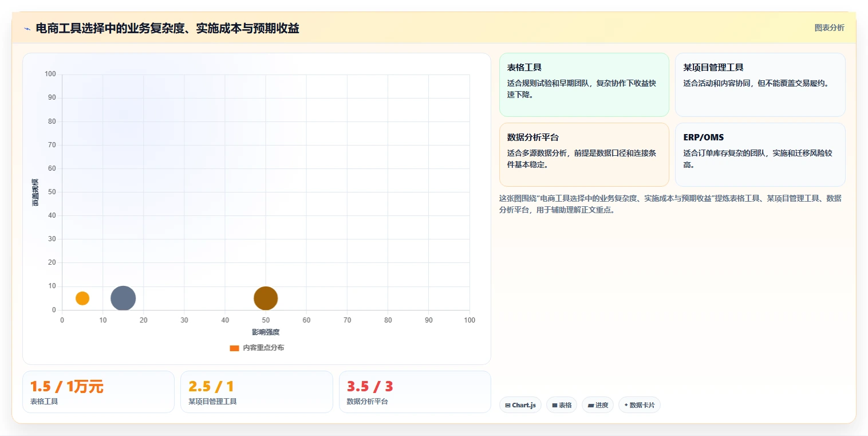868x436 pixels.
Task: Click the 进度 tag chip
Action: [x=598, y=405]
